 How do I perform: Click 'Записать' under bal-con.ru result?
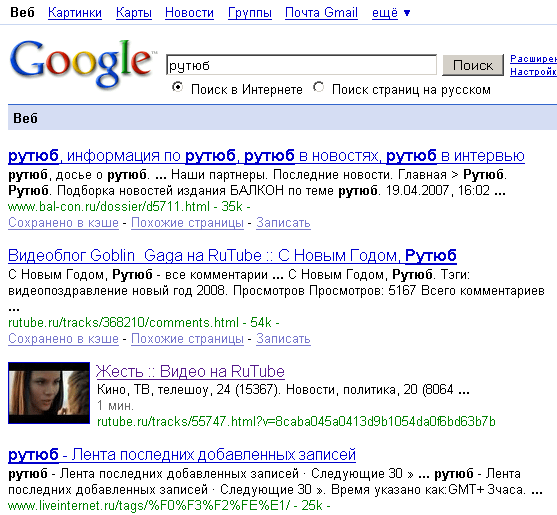click(283, 223)
